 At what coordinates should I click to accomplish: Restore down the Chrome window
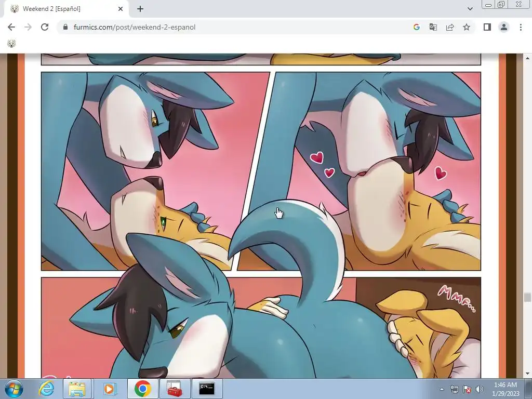coord(501,4)
